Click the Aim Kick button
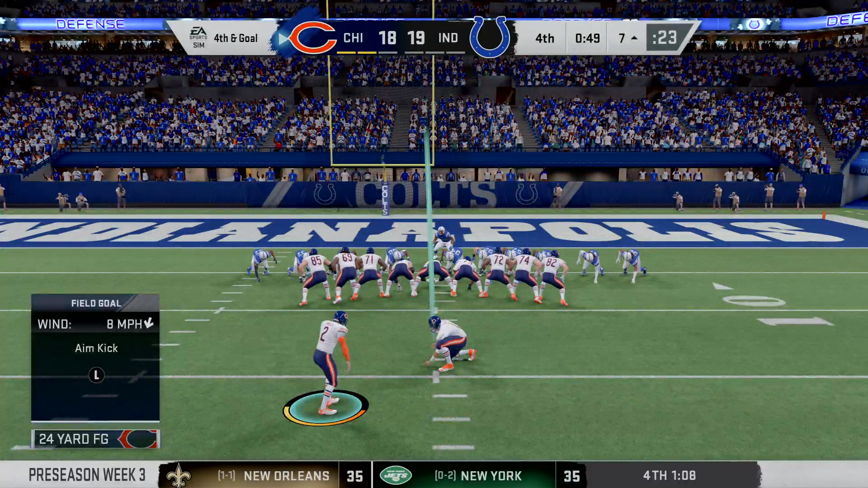Screen dimensions: 868x488 [x=95, y=347]
